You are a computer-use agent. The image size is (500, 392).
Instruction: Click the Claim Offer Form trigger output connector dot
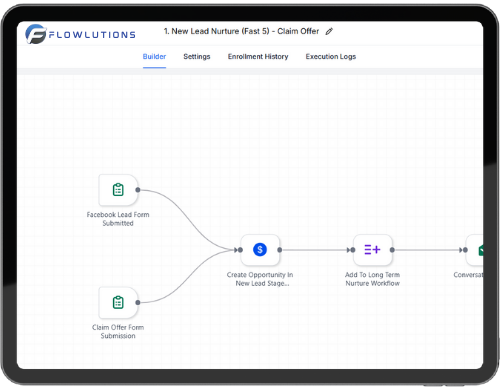(138, 303)
